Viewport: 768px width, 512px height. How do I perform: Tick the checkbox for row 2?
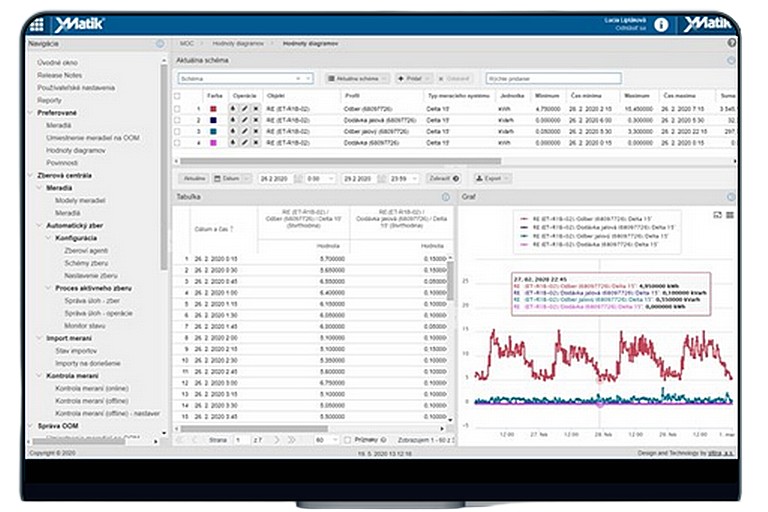tap(177, 119)
